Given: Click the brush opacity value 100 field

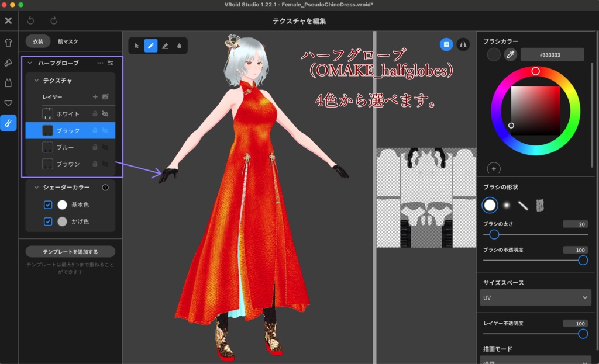Looking at the screenshot, I should tap(576, 250).
